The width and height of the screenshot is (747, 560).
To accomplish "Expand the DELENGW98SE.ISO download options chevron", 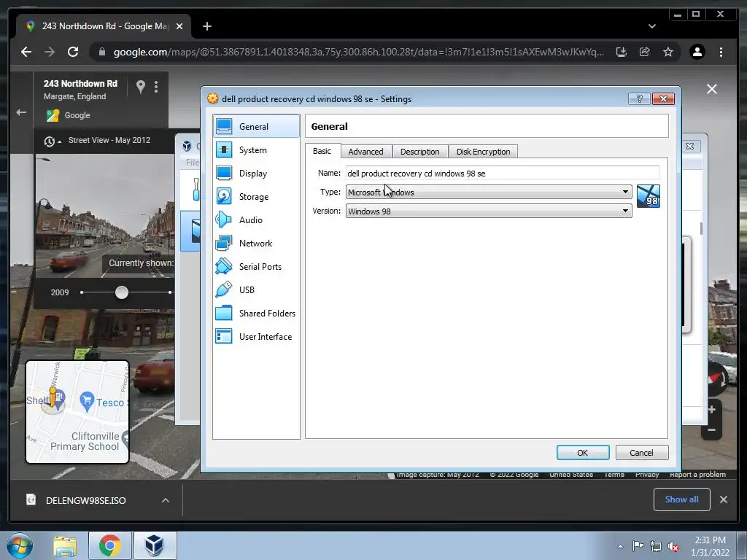I will click(x=166, y=500).
